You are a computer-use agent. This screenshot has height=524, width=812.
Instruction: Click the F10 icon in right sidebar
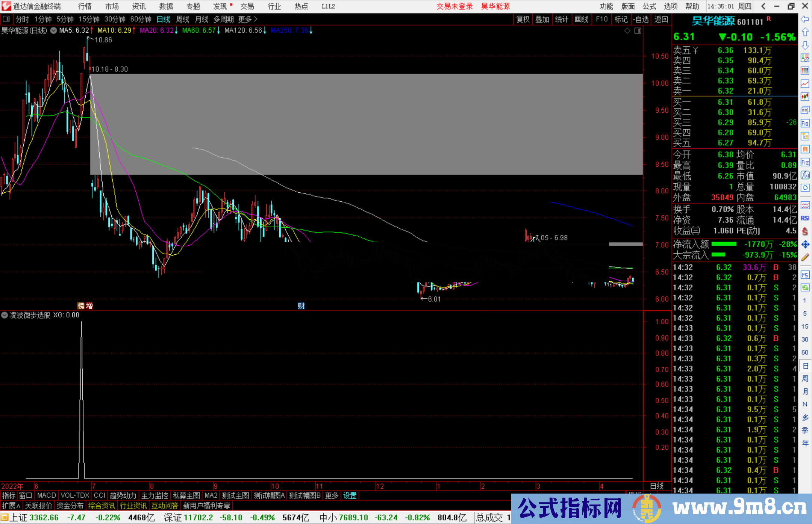(805, 123)
